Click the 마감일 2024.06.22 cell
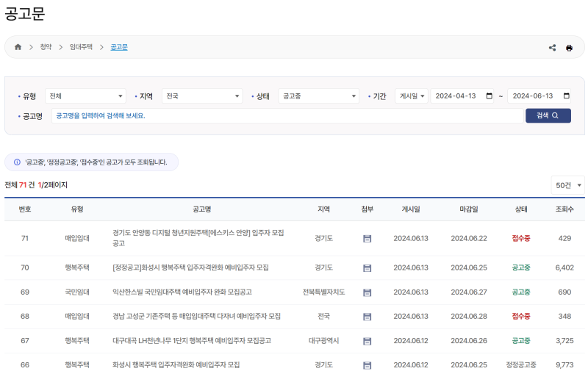Viewport: 588px width, 374px height. (469, 238)
